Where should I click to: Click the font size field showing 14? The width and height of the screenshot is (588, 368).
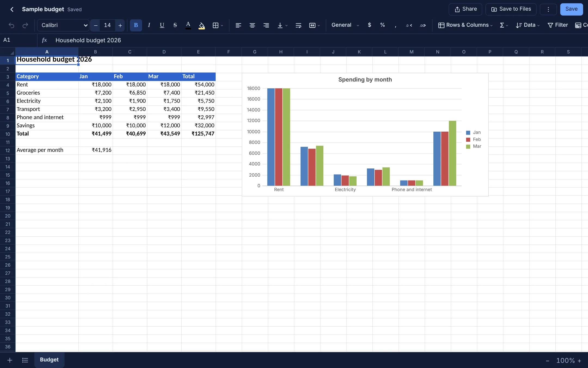point(107,25)
